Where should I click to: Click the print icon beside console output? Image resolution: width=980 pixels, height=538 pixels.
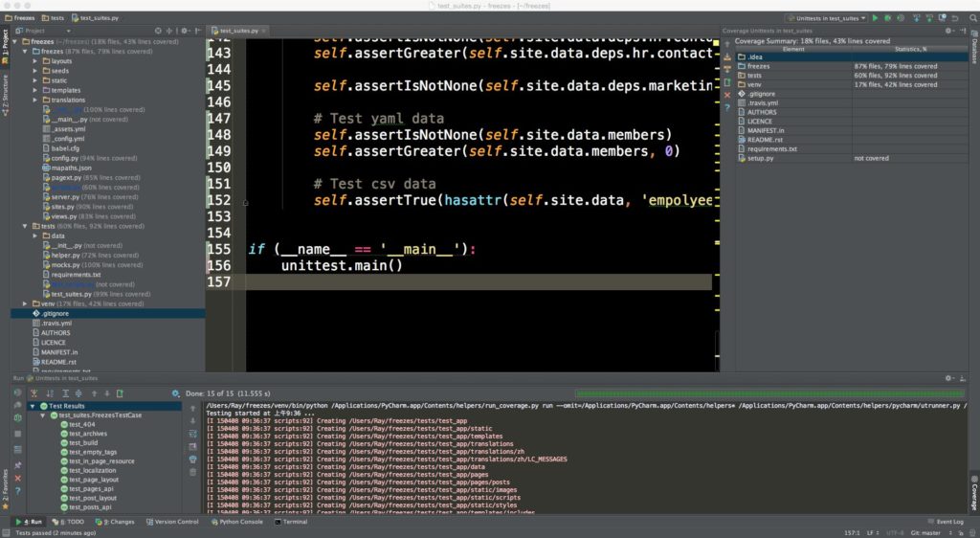click(x=192, y=460)
